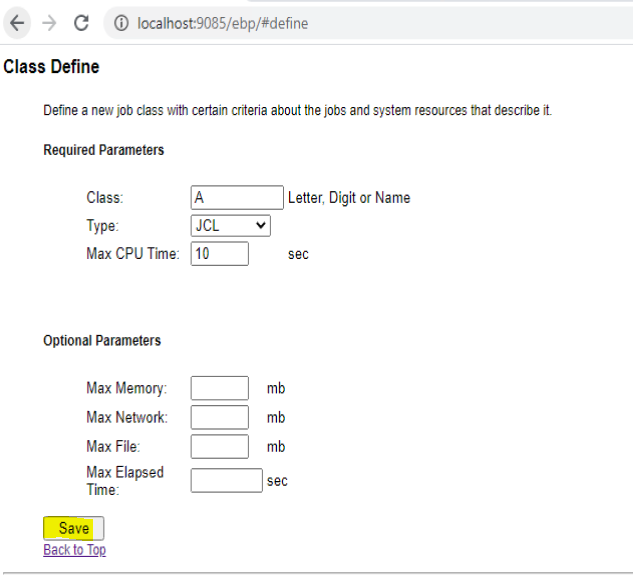Image resolution: width=633 pixels, height=576 pixels.
Task: Click the 'Define a new job class' description text
Action: click(298, 110)
